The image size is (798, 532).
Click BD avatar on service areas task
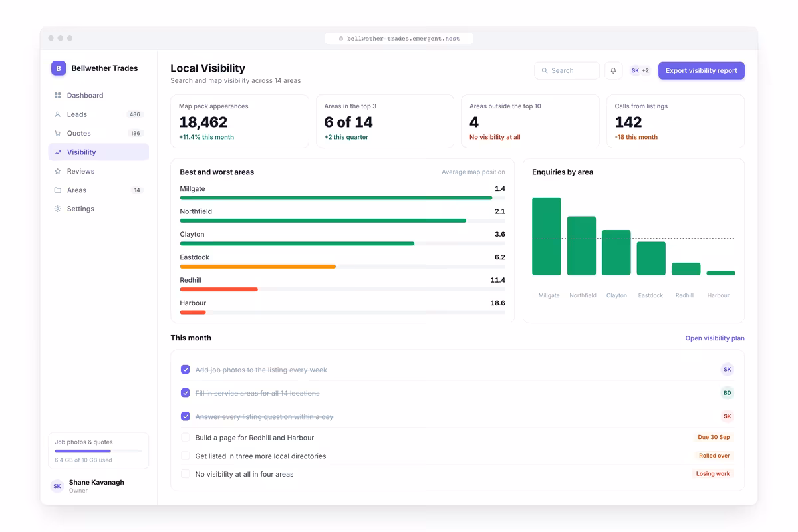727,393
